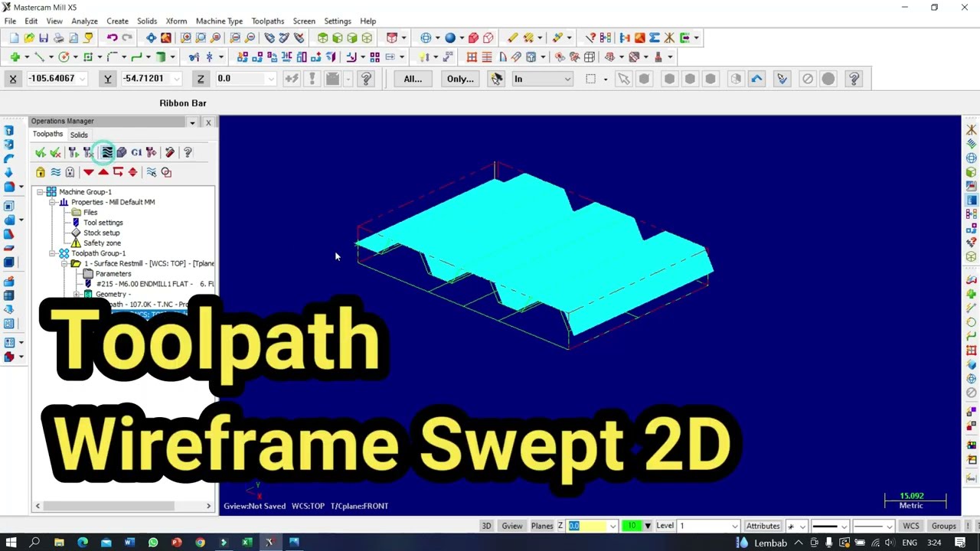Open the Machine Type menu
The image size is (980, 551).
(219, 21)
